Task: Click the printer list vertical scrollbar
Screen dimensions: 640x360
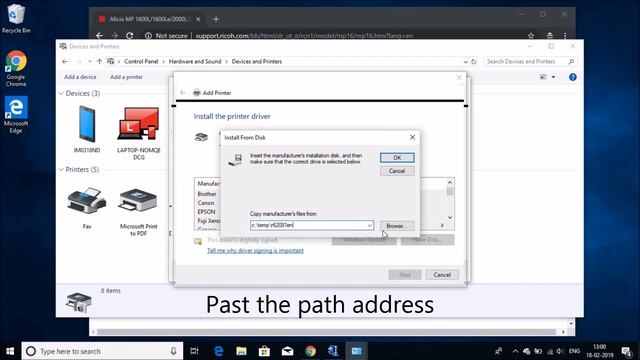Action: tap(450, 200)
